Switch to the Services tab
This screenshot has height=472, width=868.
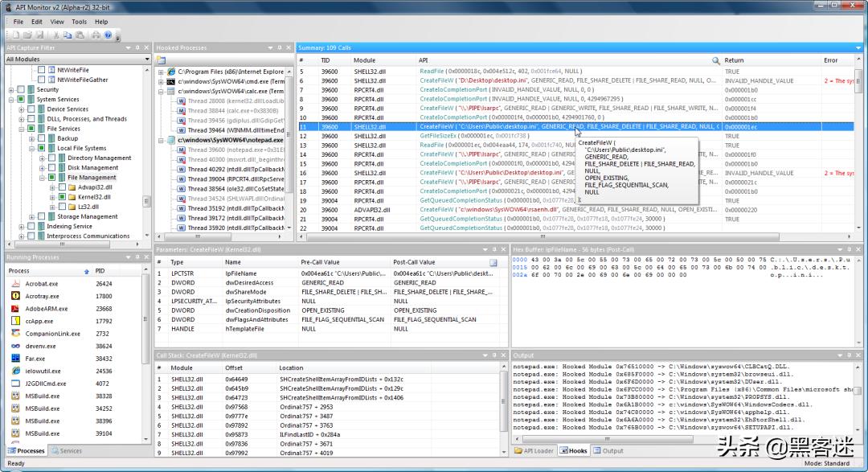point(67,451)
